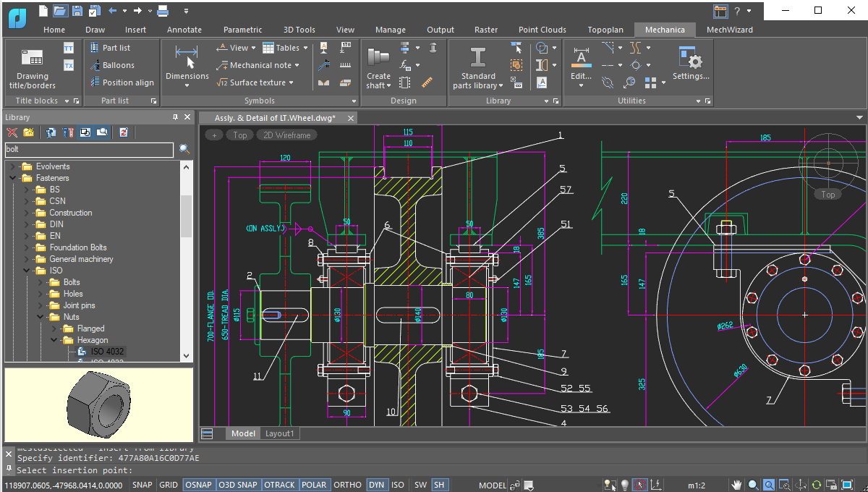Viewport: 868px width, 492px height.
Task: Enable POLAR tracking in the status bar
Action: pos(314,485)
